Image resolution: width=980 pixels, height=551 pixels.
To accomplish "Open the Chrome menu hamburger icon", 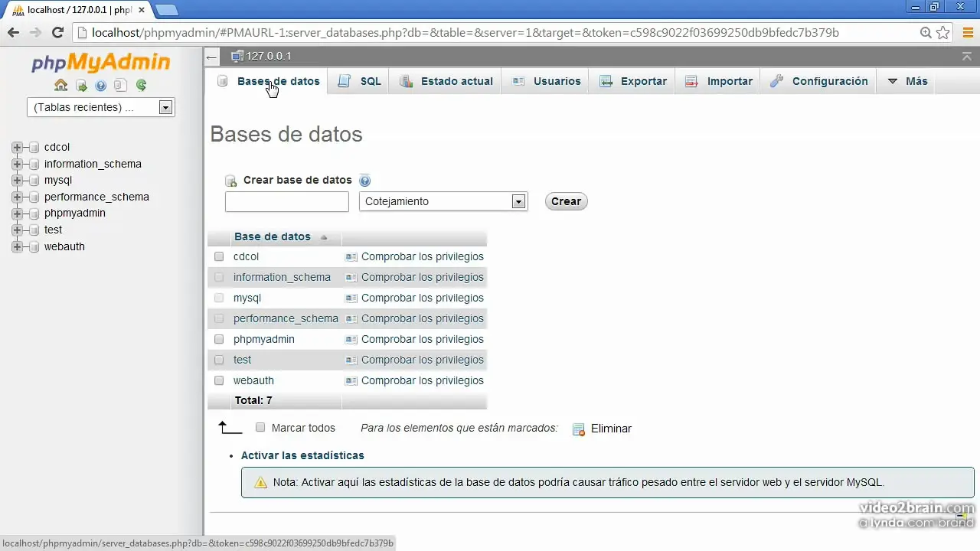I will (968, 33).
